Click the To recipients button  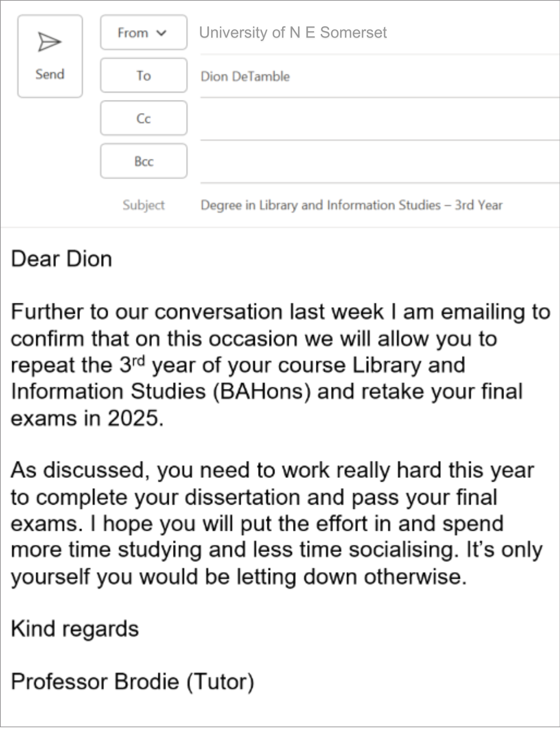(x=143, y=75)
